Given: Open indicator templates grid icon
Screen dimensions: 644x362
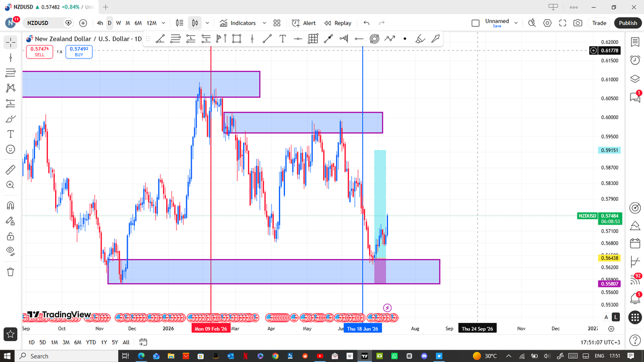Looking at the screenshot, I should pos(277,23).
